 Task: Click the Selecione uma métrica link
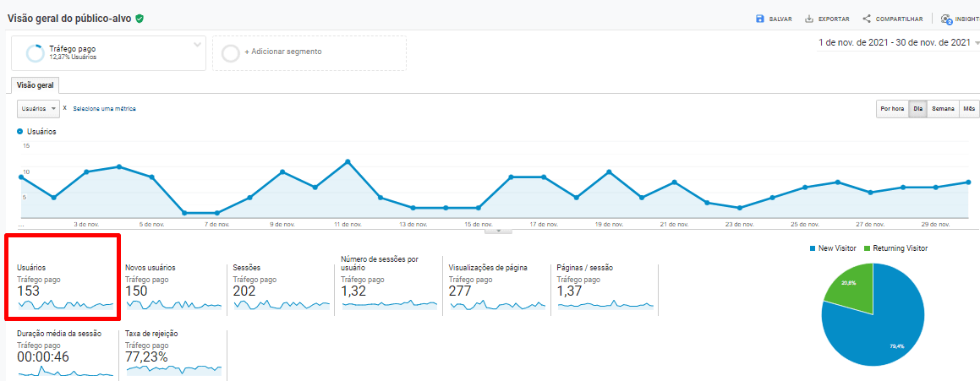104,109
